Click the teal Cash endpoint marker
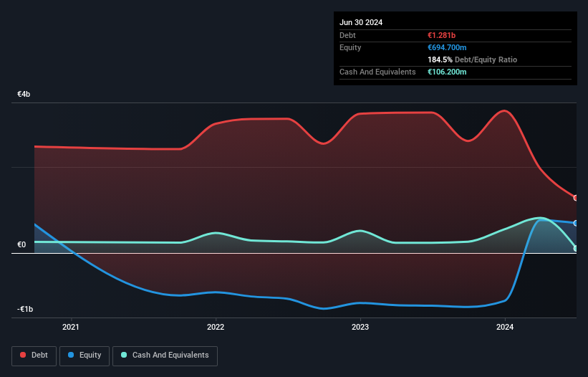 click(x=576, y=248)
